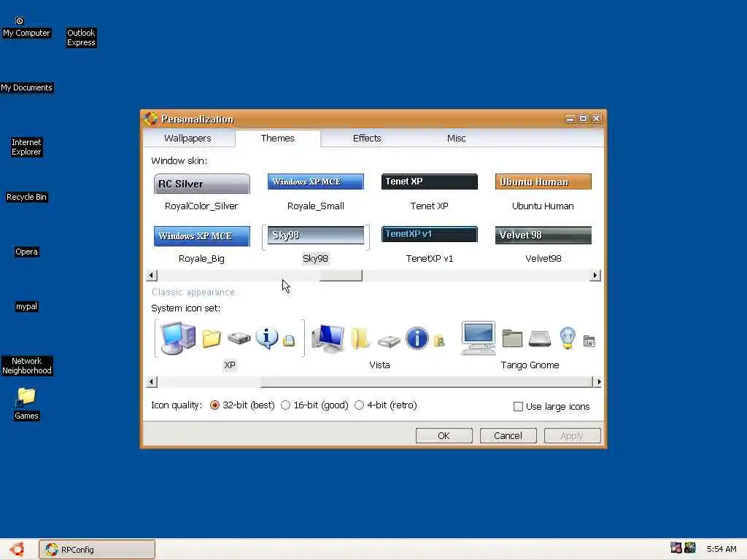747x560 pixels.
Task: Click the Vista drive icon
Action: pyautogui.click(x=389, y=341)
